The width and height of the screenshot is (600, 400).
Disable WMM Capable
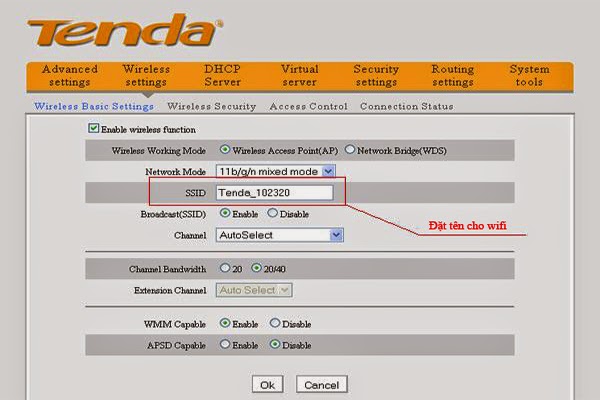tap(275, 323)
